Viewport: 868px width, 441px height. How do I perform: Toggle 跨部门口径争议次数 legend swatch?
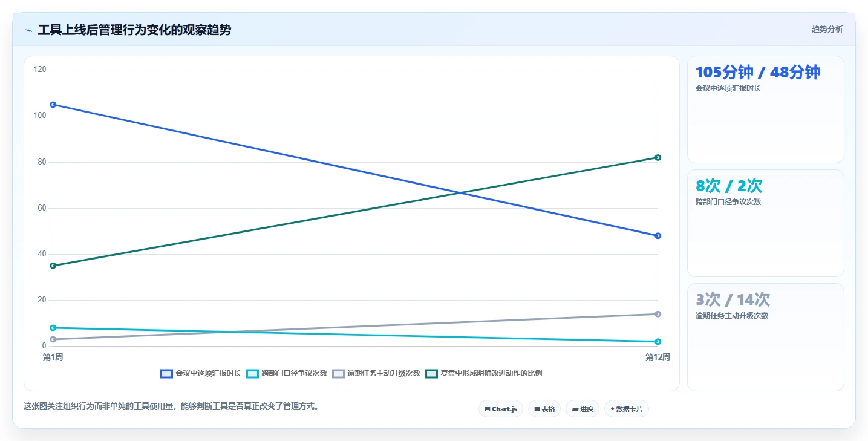(x=252, y=373)
